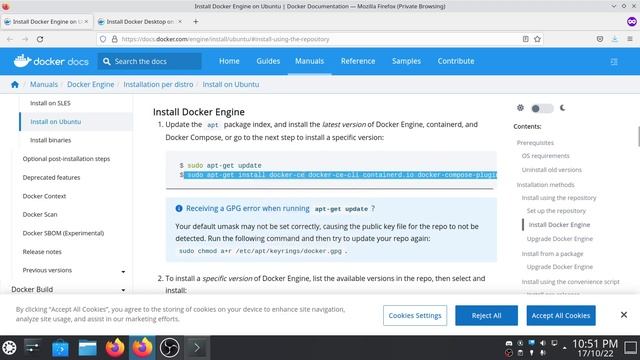Image resolution: width=640 pixels, height=360 pixels.
Task: Open OBS Studio from taskbar
Action: (x=169, y=348)
